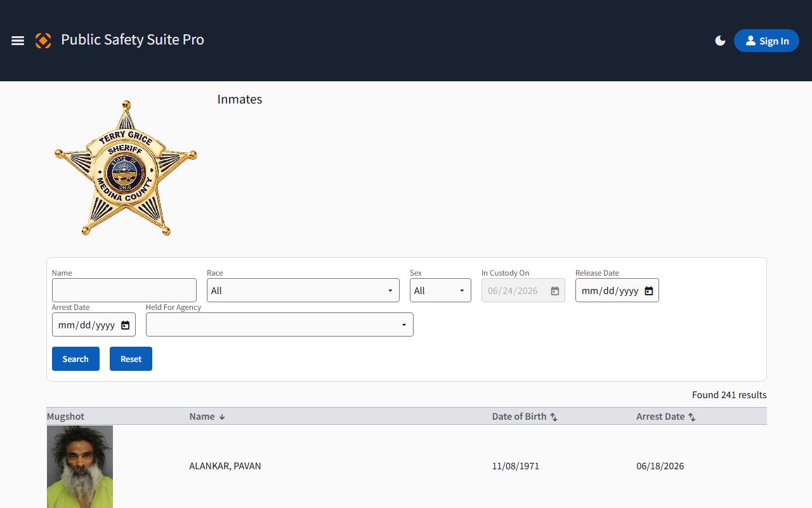Click the In Custody On date field
812x508 pixels.
523,290
